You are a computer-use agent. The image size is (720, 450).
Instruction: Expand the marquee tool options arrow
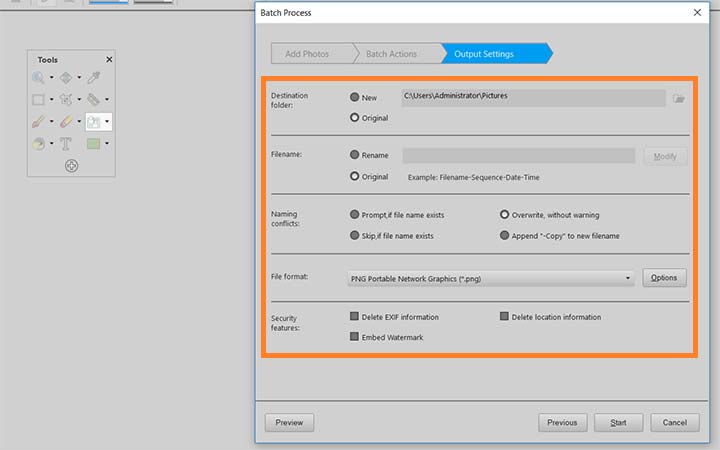point(51,99)
